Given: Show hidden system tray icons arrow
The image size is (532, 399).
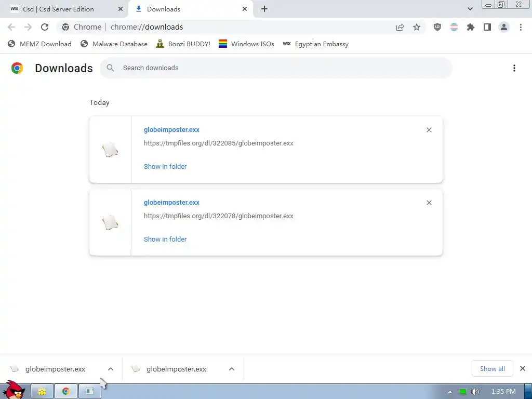Looking at the screenshot, I should (450, 392).
